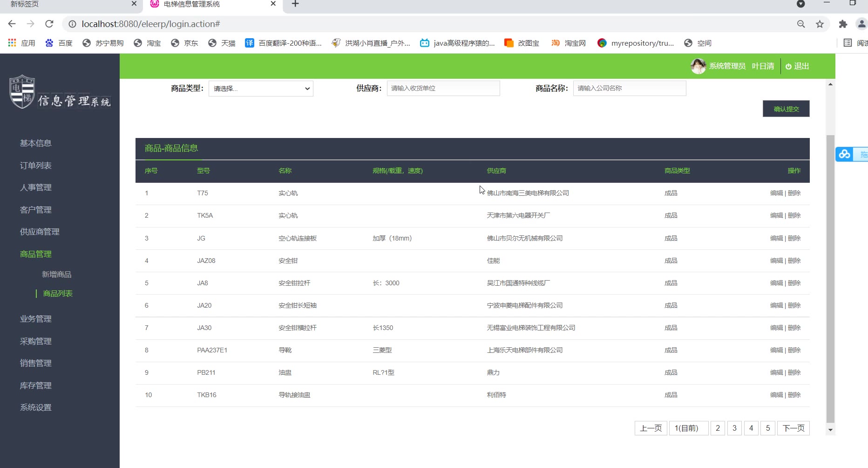Screen dimensions: 868x468
Task: Click 编辑 for the TKB16 row
Action: (x=776, y=395)
